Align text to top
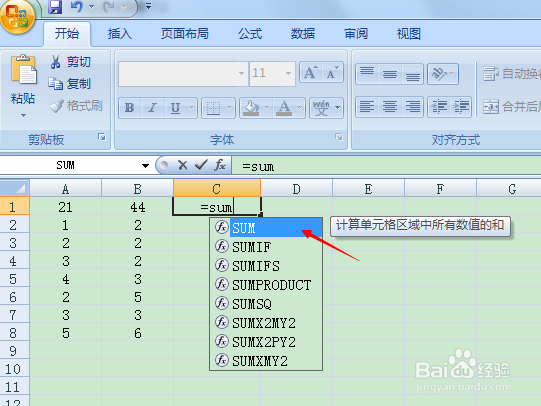 367,74
